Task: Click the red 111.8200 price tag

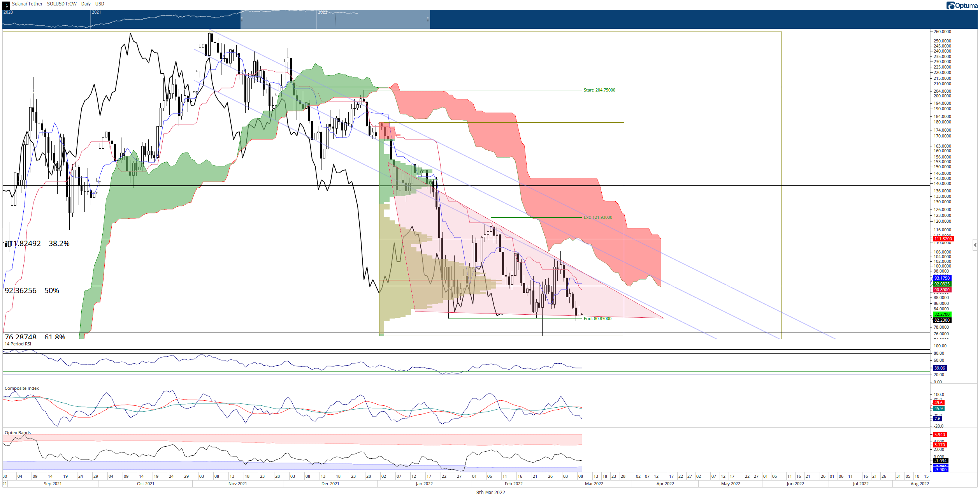Action: [943, 239]
